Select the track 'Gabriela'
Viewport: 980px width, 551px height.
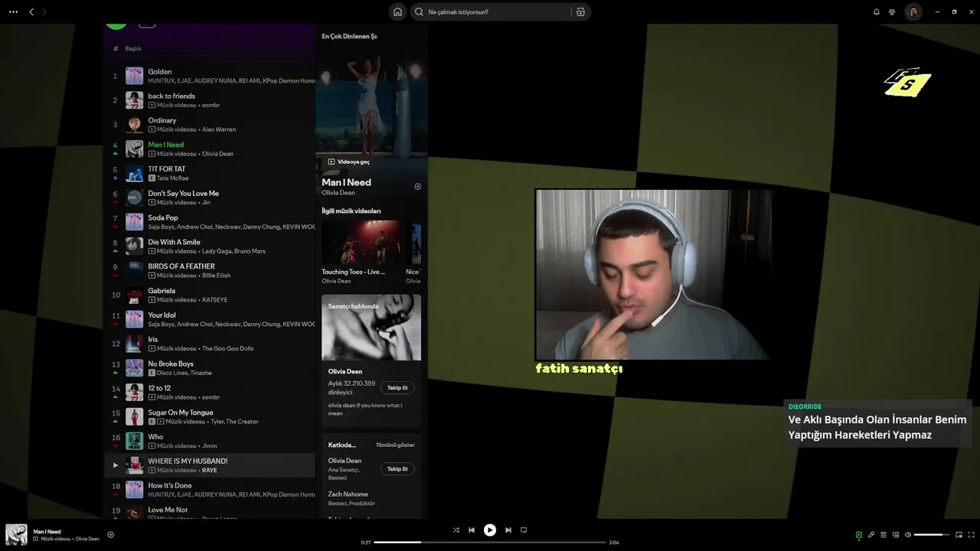(162, 291)
